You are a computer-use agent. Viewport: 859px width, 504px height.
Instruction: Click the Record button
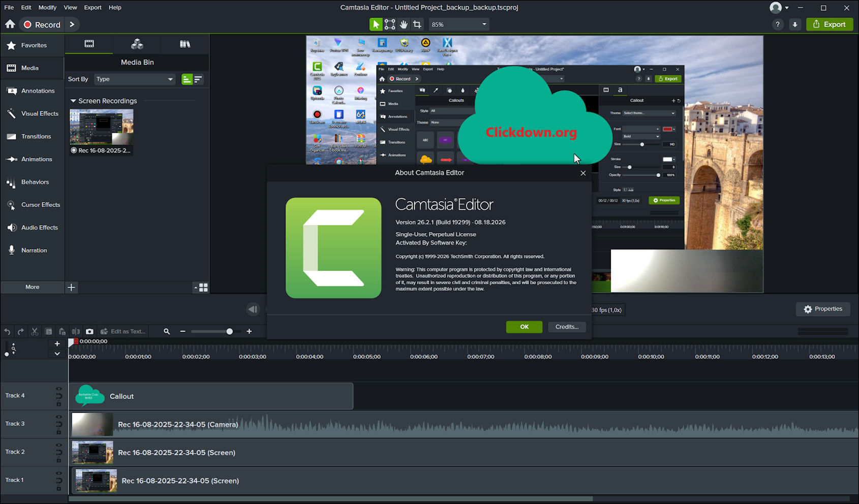[x=42, y=24]
